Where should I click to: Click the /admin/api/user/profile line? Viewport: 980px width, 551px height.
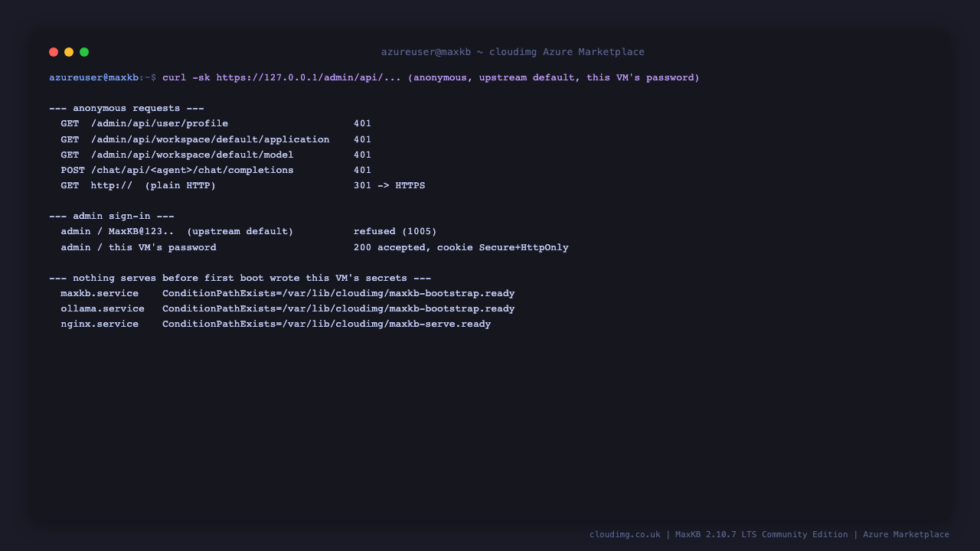coord(216,124)
